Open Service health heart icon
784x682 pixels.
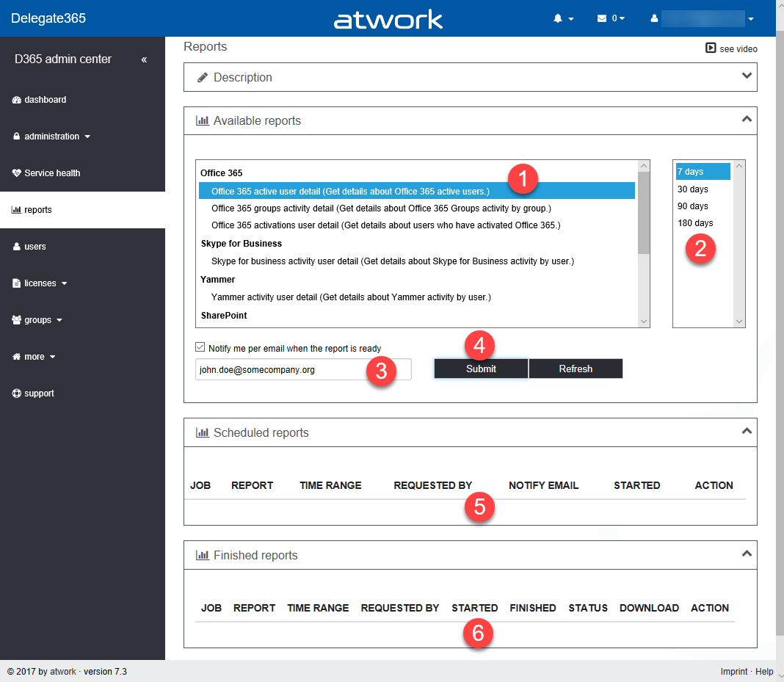[x=17, y=173]
